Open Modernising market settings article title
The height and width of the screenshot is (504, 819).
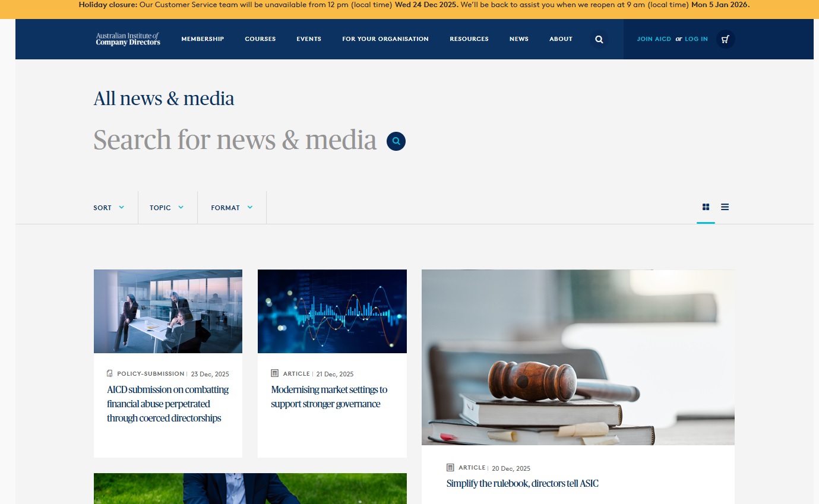click(329, 397)
